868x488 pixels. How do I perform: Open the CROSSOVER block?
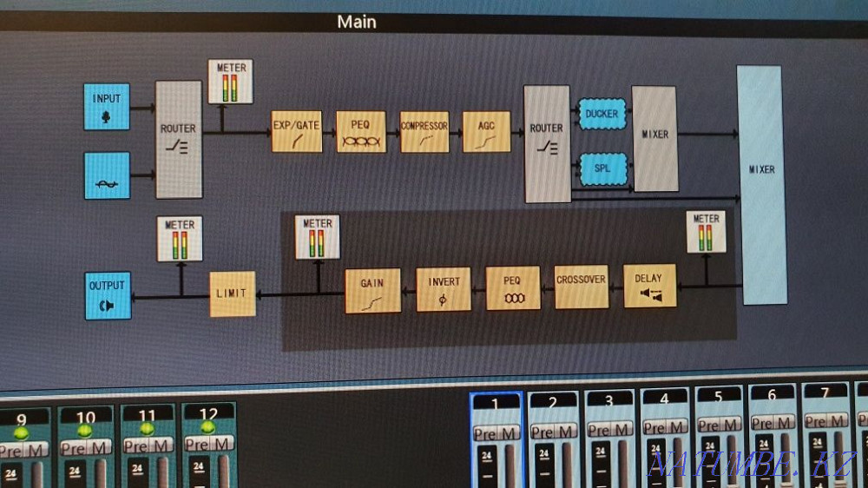tap(581, 287)
